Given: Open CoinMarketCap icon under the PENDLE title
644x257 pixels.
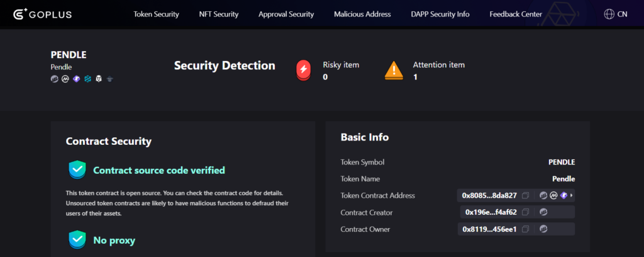Looking at the screenshot, I should pos(65,79).
